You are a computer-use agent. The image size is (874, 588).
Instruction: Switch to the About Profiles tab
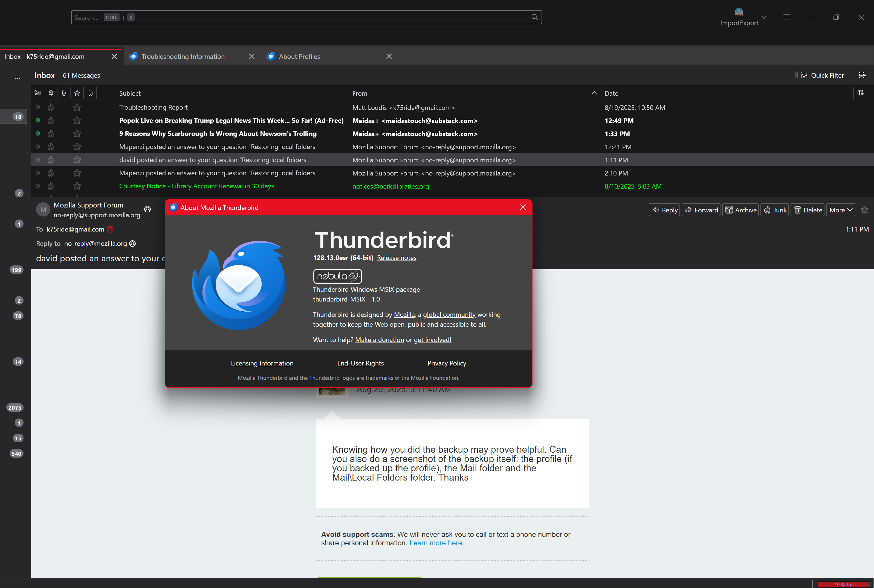pyautogui.click(x=299, y=57)
